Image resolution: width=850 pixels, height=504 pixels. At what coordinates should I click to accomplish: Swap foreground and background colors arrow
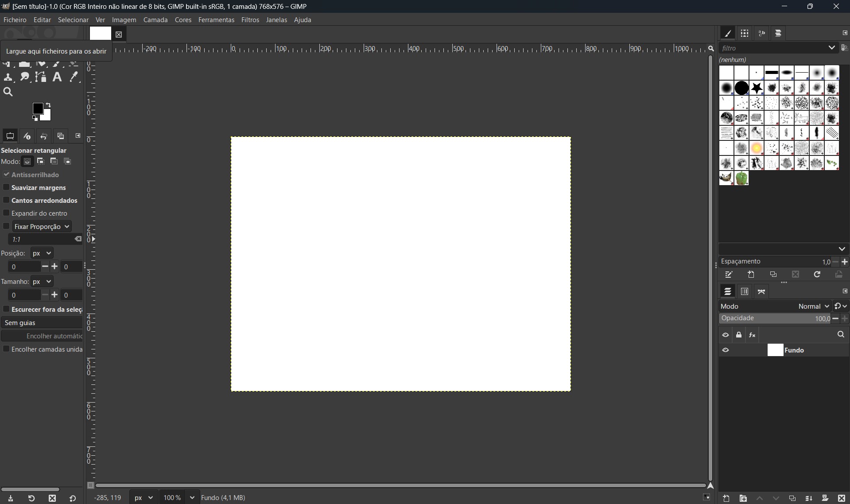[x=48, y=105]
